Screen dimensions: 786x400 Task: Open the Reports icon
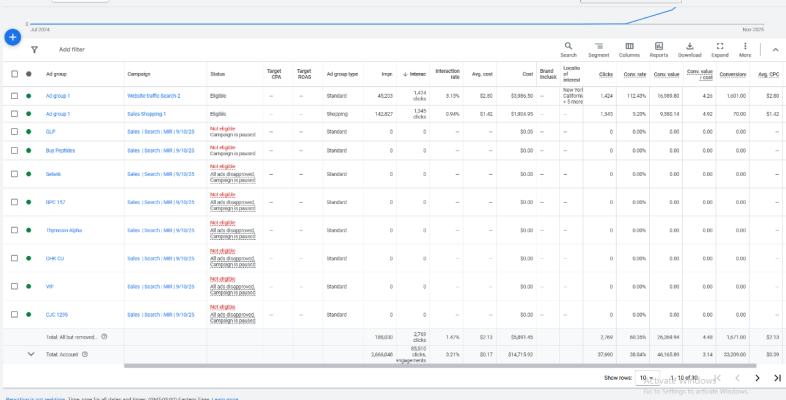(x=659, y=50)
